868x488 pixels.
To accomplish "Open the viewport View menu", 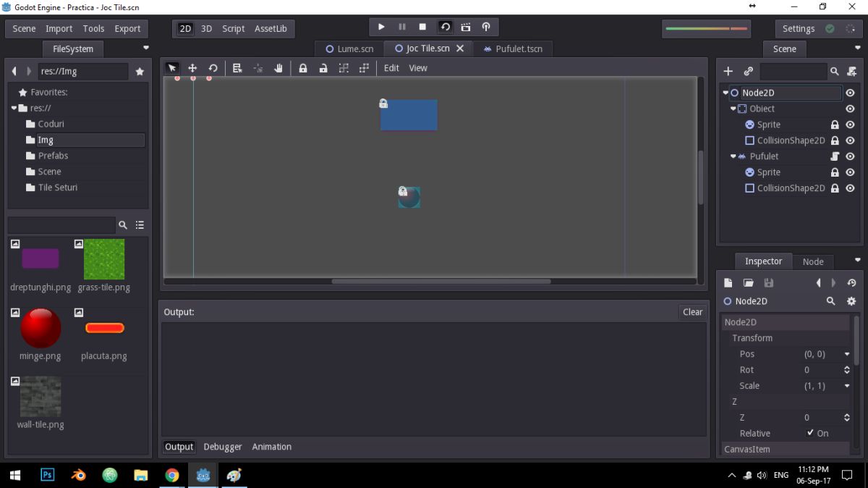I will [x=418, y=68].
